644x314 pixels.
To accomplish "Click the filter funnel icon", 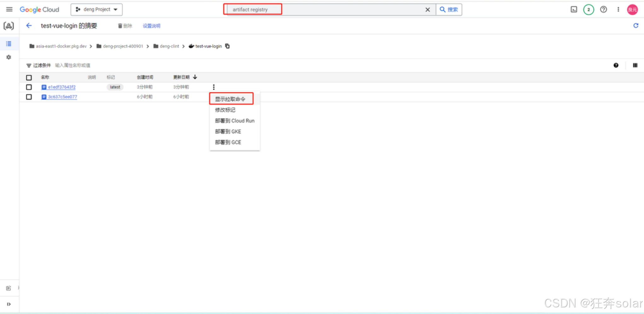I will [x=29, y=66].
